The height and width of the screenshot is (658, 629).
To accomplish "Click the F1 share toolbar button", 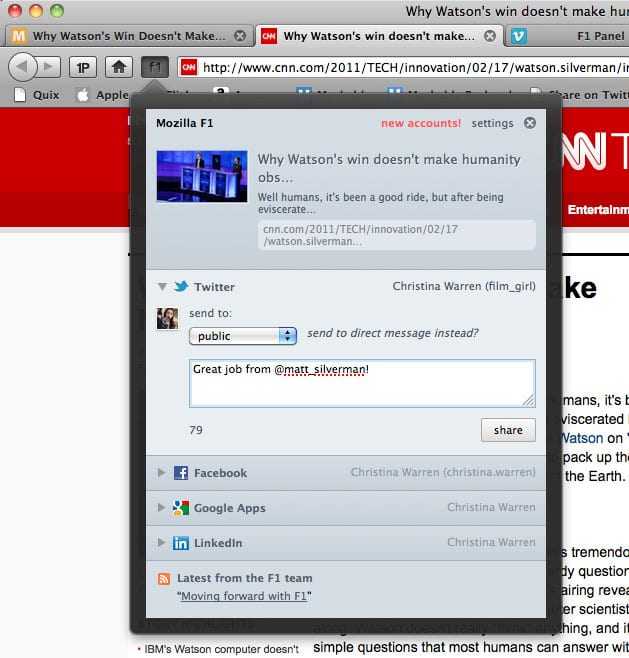I will click(x=153, y=67).
